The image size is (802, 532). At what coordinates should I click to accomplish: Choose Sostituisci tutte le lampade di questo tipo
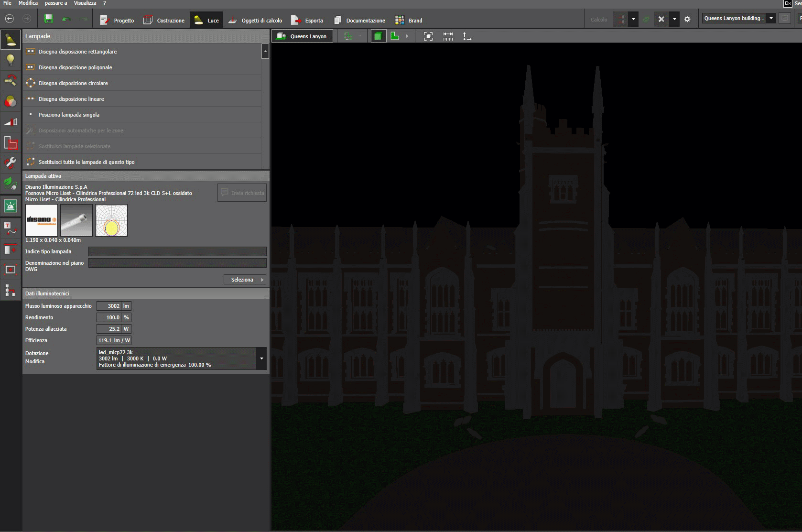pyautogui.click(x=142, y=162)
